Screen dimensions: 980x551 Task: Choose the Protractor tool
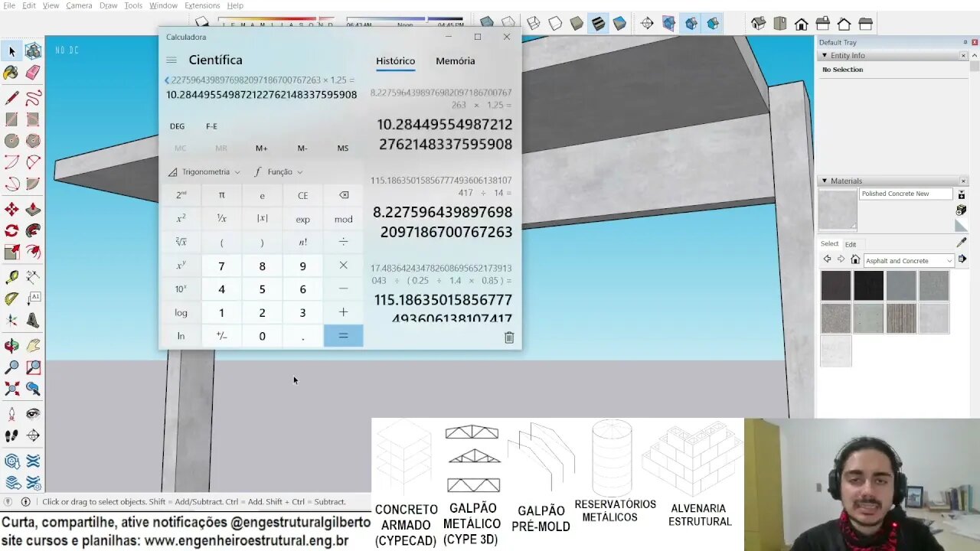[11, 298]
